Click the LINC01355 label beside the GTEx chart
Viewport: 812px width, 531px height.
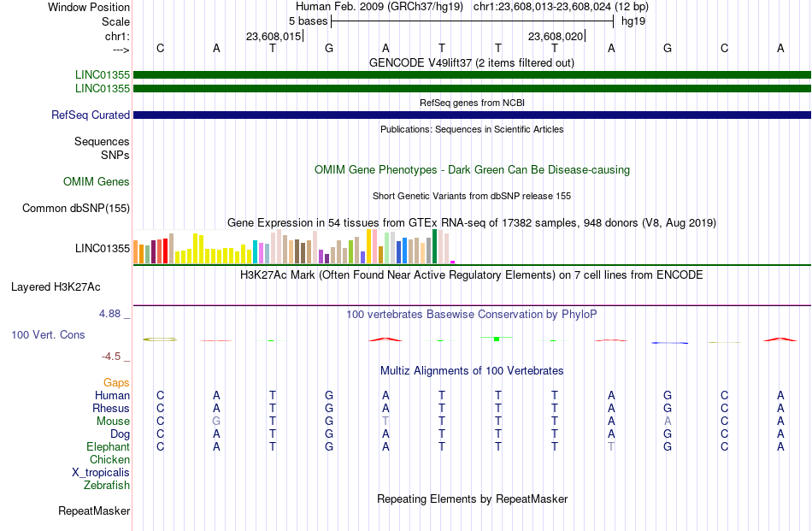coord(103,249)
